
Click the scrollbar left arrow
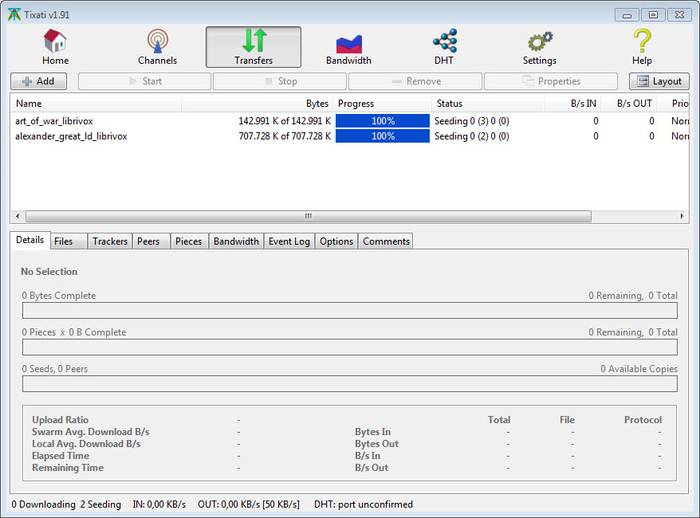(17, 216)
